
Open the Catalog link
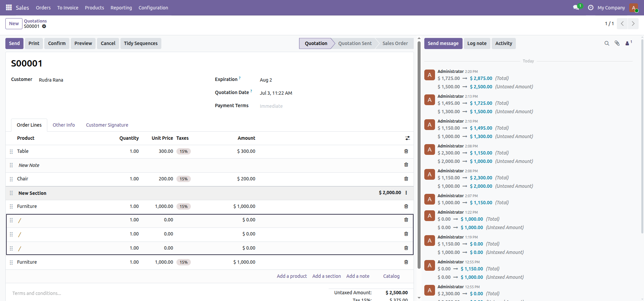tap(391, 276)
